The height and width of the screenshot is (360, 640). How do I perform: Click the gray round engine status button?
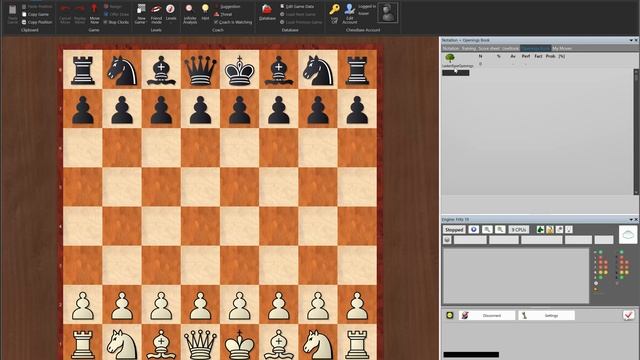pyautogui.click(x=447, y=240)
